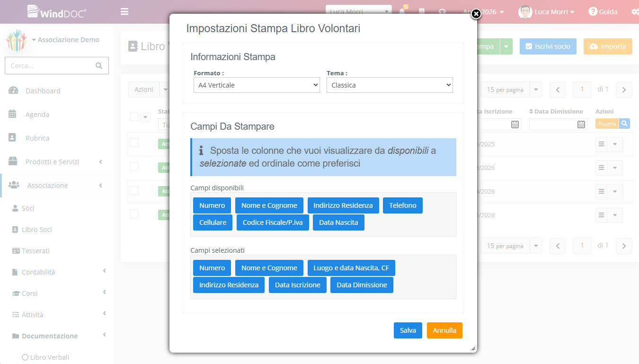Tick the select-all checkbox in table header

pyautogui.click(x=134, y=116)
